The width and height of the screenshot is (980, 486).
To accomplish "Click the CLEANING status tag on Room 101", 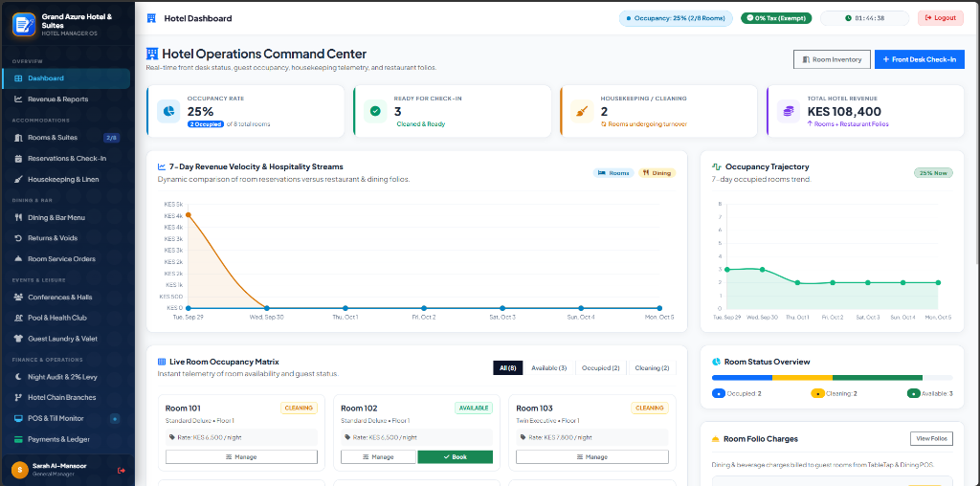I will pos(299,408).
